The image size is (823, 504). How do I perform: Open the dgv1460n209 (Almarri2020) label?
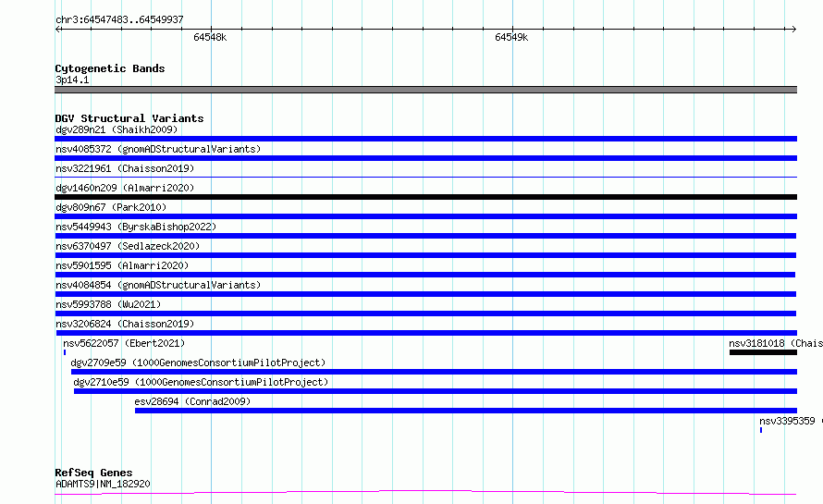tap(125, 188)
